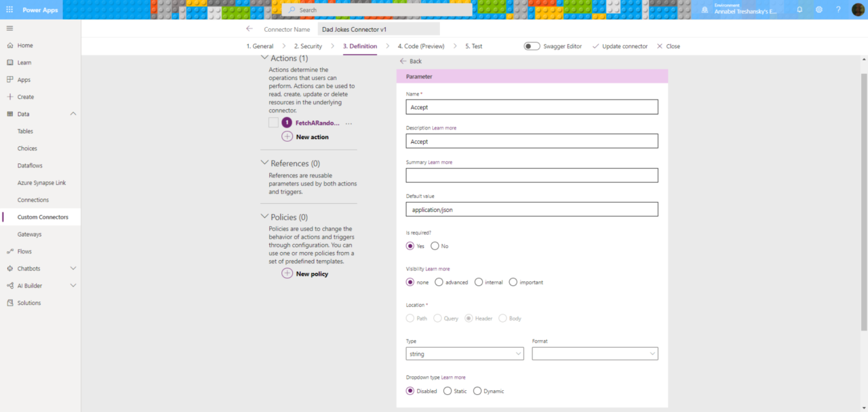Open the ellipsis menu for FetchARando action
This screenshot has width=868, height=412.
click(x=349, y=123)
